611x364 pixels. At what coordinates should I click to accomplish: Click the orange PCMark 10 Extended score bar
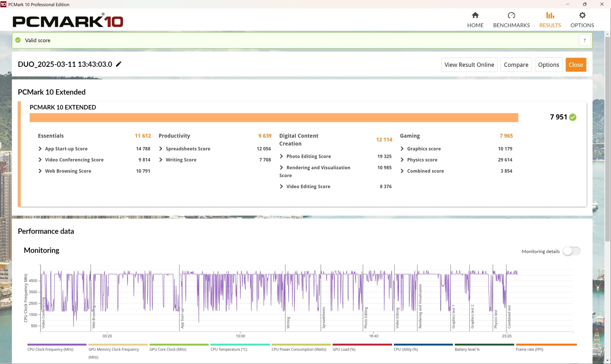pos(274,117)
